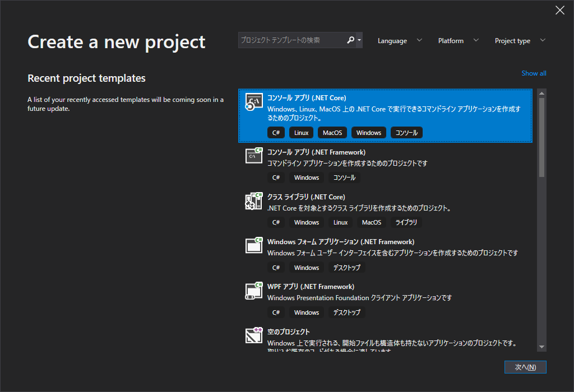Click Windows tag on Console App (.NET Framework)
The height and width of the screenshot is (392, 574).
click(307, 178)
